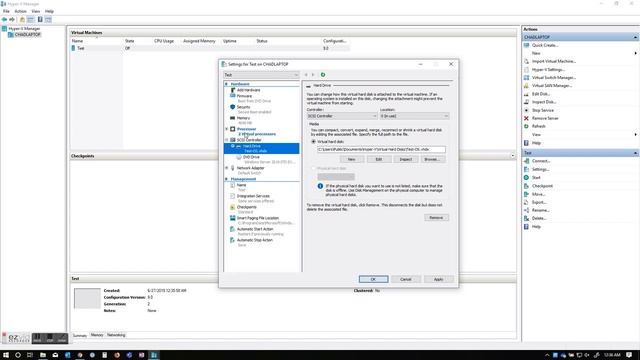Click the Integration Services icon

coord(233,196)
